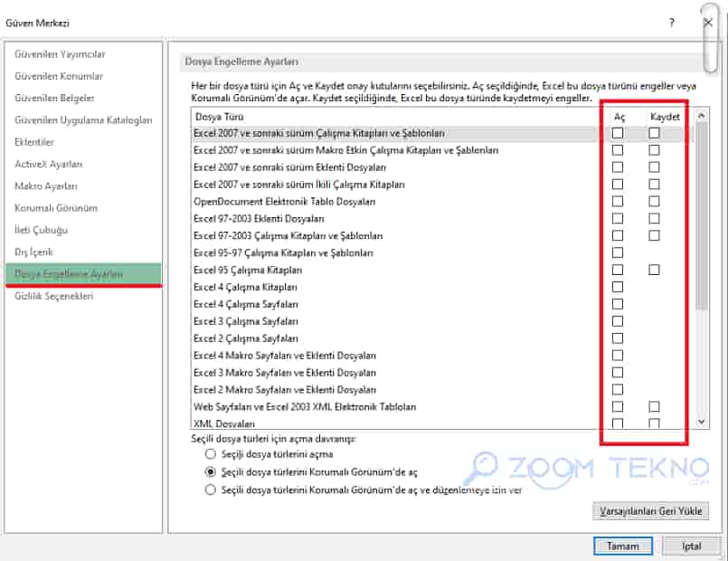Select 'Seçili dosya türlerini açma' option

click(211, 453)
